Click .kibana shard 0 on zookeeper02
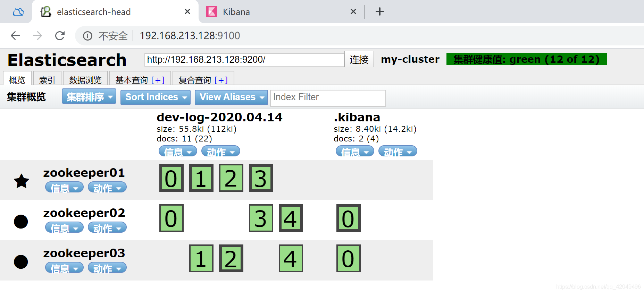The width and height of the screenshot is (644, 293). click(x=349, y=218)
